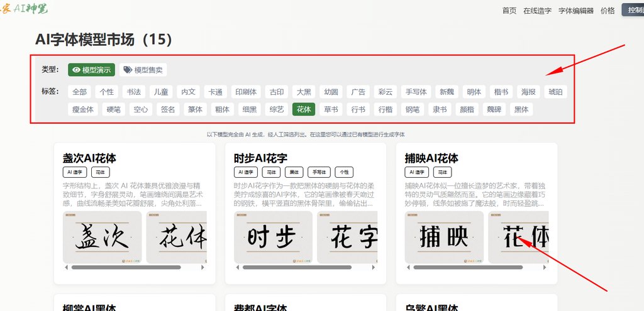Select the 印刷体 tag filter
The height and width of the screenshot is (311, 644).
246,92
